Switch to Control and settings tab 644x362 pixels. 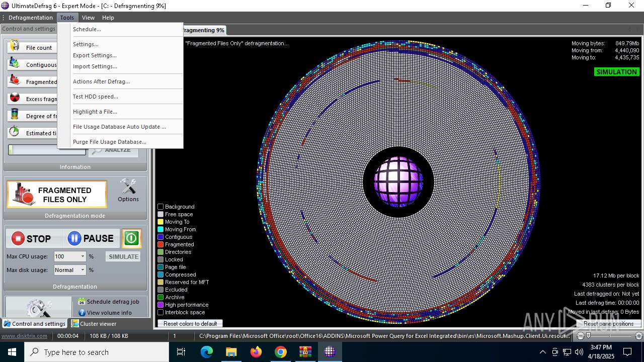34,324
